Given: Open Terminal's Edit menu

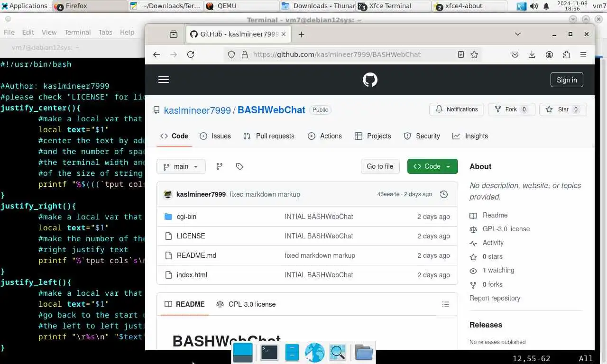Looking at the screenshot, I should [x=28, y=32].
